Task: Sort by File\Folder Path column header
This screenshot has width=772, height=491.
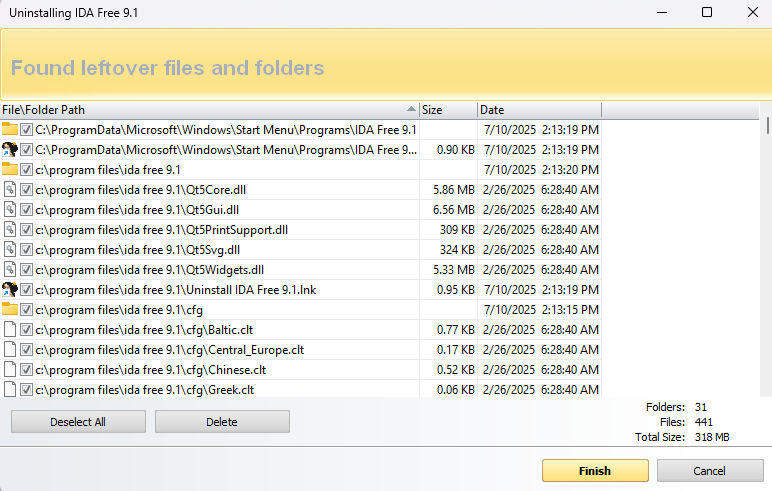Action: click(200, 109)
